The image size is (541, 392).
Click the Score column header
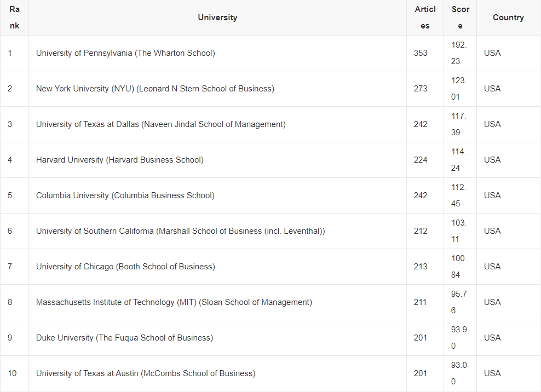pos(460,18)
